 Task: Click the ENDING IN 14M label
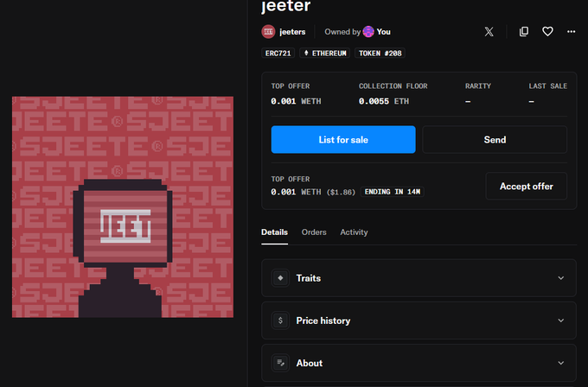point(393,192)
